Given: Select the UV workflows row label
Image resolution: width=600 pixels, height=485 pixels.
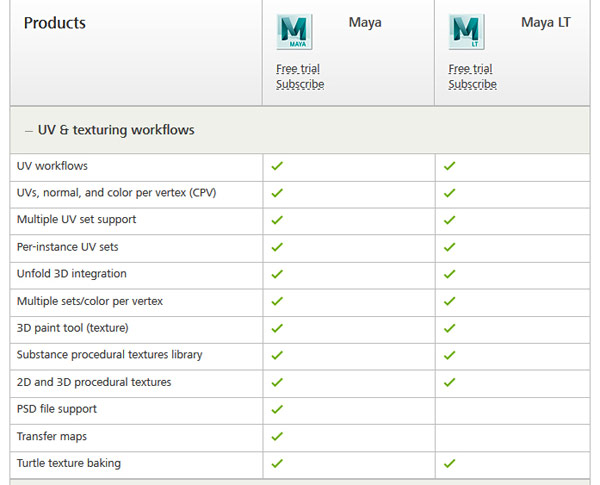Looking at the screenshot, I should tap(52, 166).
